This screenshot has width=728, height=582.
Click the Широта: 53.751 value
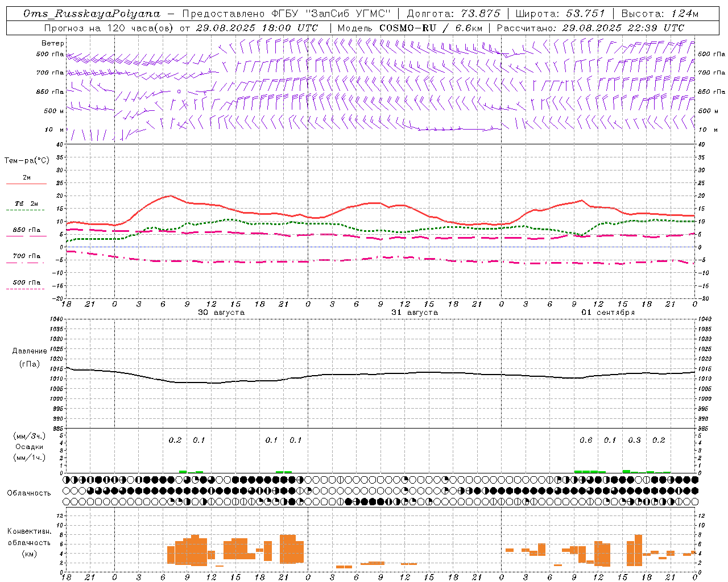(560, 14)
